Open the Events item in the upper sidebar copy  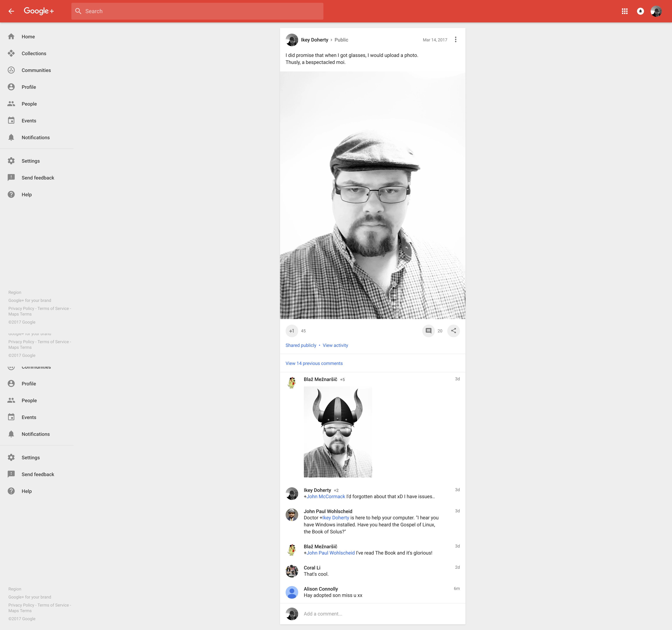37,121
